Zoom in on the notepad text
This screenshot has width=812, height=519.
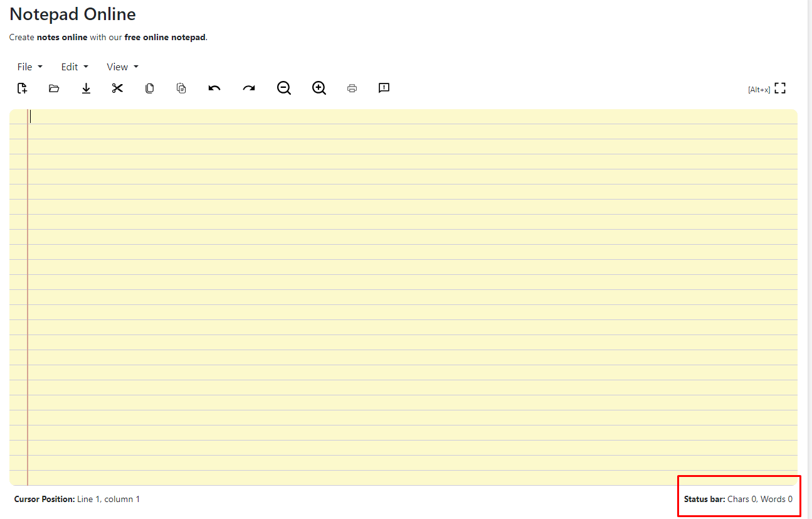(x=319, y=88)
